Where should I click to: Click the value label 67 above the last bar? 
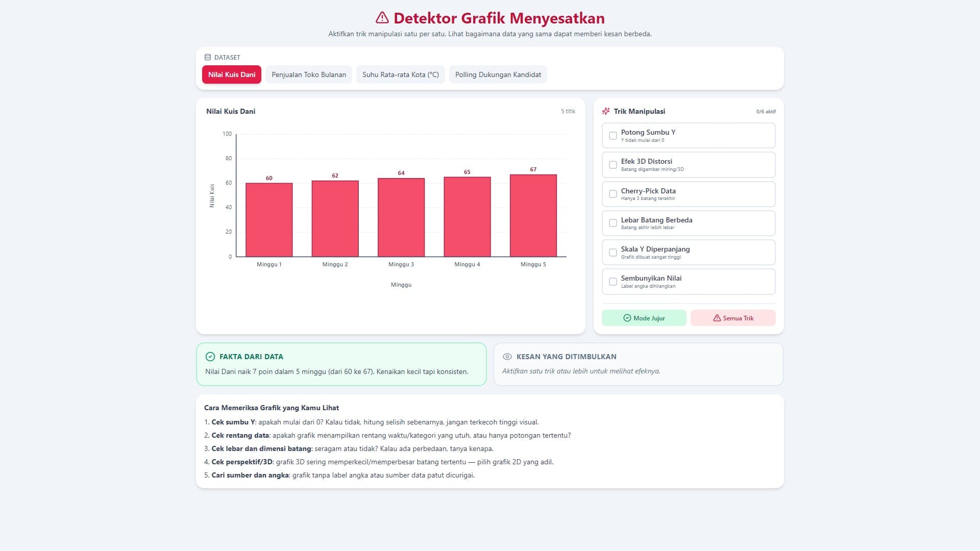(533, 169)
